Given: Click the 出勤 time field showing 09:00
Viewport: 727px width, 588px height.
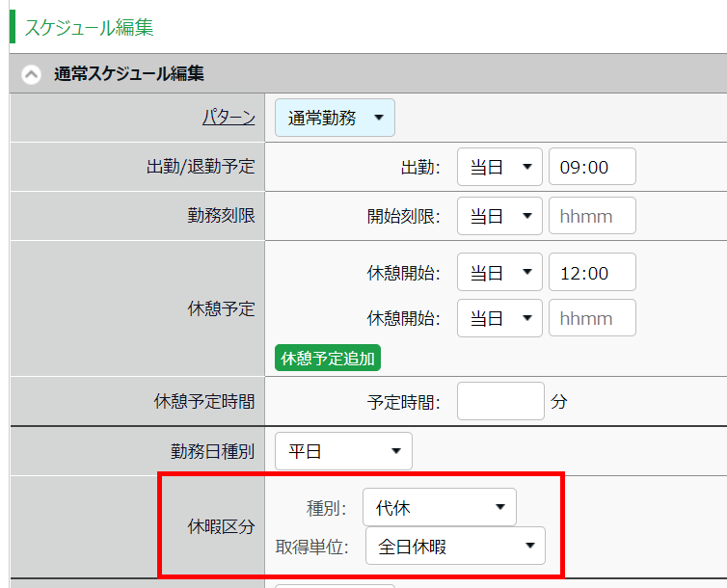Looking at the screenshot, I should (x=591, y=167).
